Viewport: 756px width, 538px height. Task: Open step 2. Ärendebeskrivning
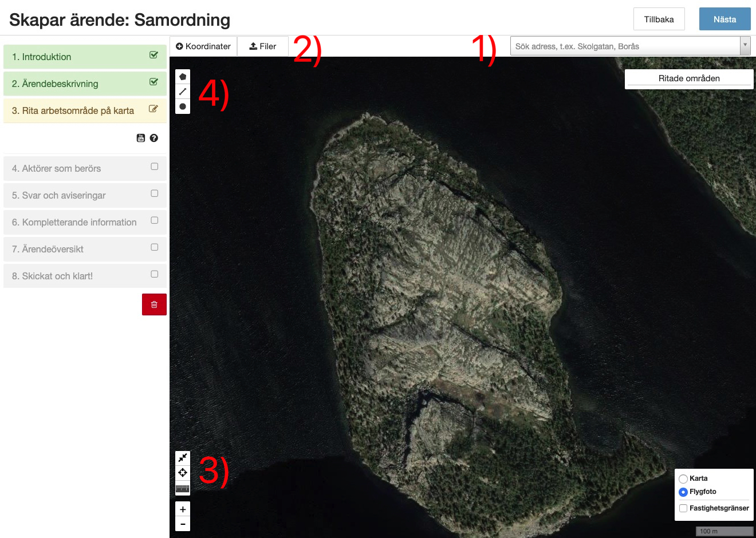tap(85, 84)
